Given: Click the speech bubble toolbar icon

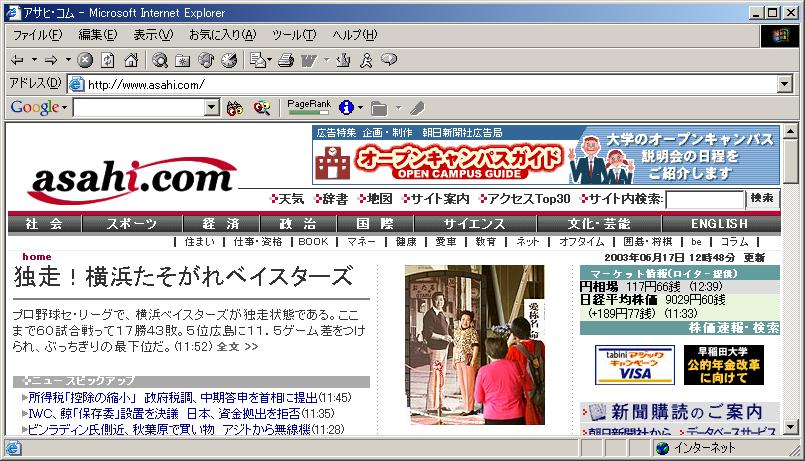Looking at the screenshot, I should (x=389, y=60).
